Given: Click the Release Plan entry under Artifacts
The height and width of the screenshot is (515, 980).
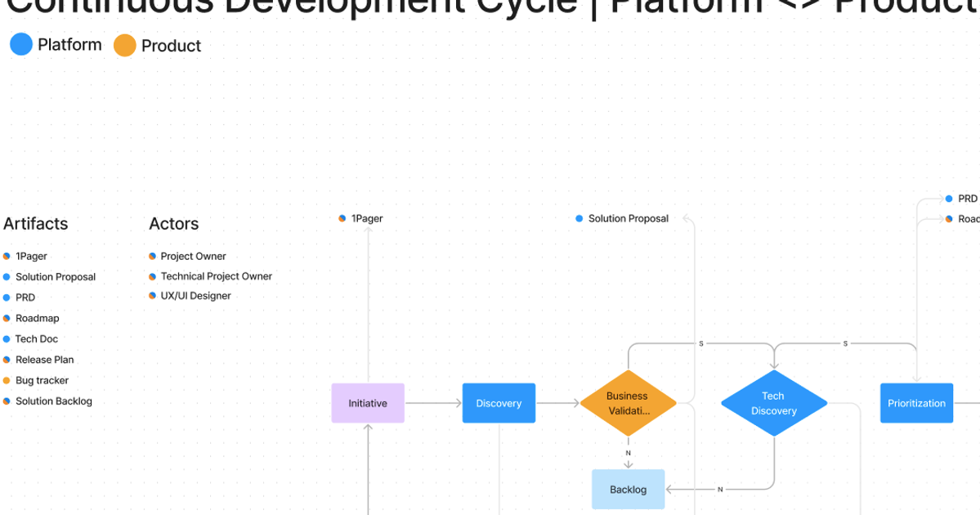Looking at the screenshot, I should [45, 360].
